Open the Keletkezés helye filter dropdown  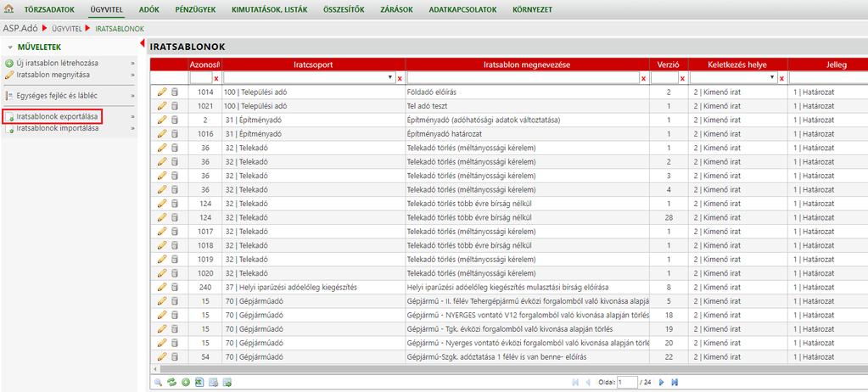(772, 78)
